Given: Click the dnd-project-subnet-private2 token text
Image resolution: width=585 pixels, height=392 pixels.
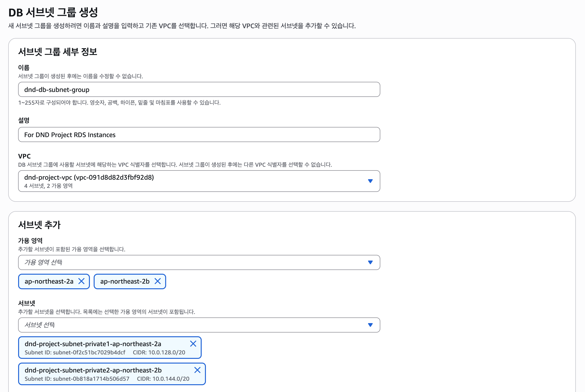Looking at the screenshot, I should (93, 370).
